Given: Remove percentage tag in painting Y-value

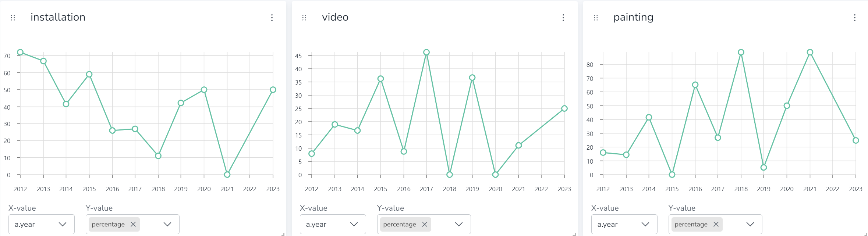Looking at the screenshot, I should [716, 224].
